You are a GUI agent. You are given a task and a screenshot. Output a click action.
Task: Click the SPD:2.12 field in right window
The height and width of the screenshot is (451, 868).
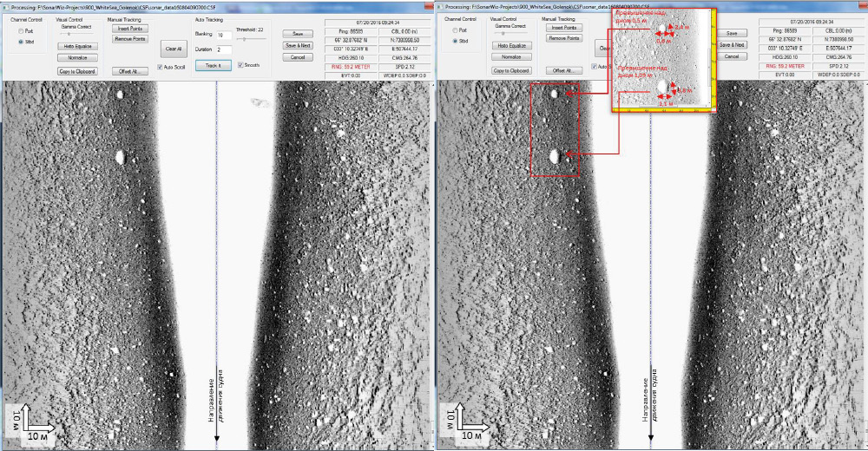coord(838,67)
